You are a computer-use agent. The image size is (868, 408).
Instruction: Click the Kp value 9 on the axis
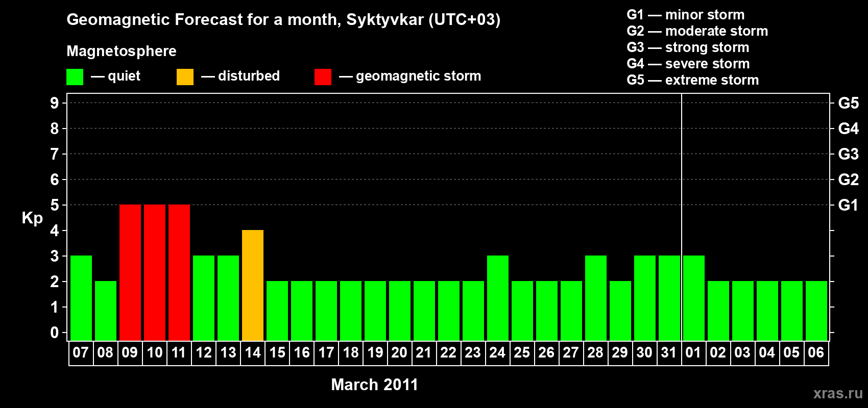pos(55,103)
